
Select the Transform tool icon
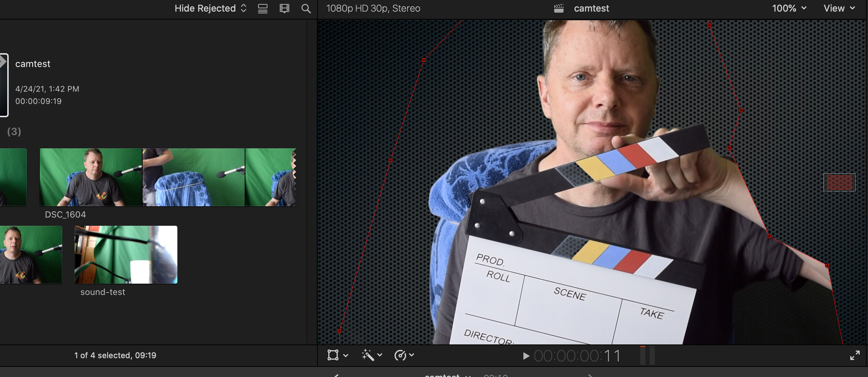(333, 355)
